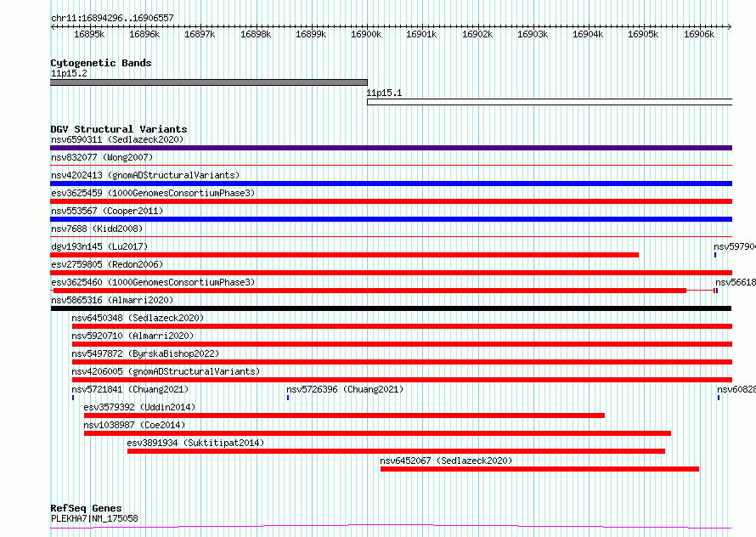The width and height of the screenshot is (756, 537).
Task: Click the red bar under esv3579392
Action: point(344,415)
